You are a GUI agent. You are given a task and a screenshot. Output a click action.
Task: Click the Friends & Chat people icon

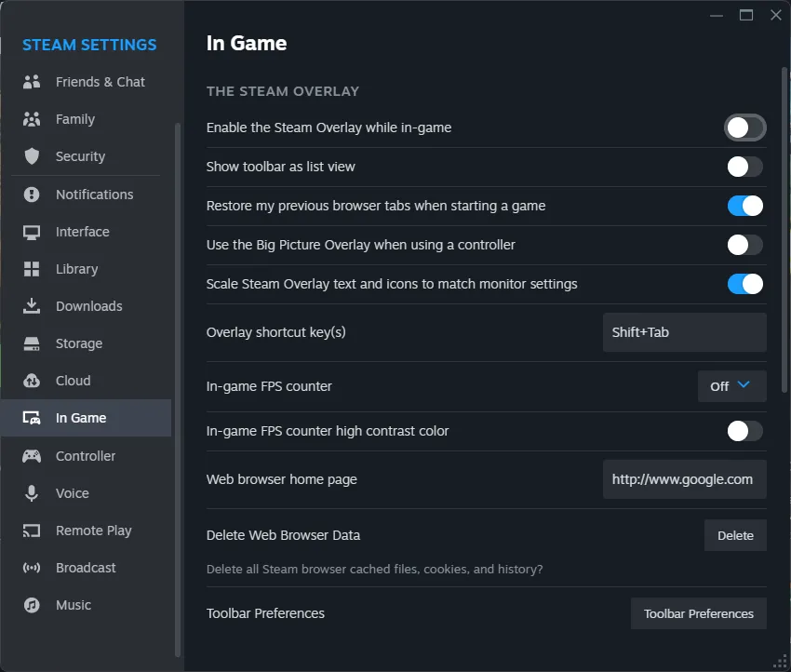pyautogui.click(x=32, y=82)
